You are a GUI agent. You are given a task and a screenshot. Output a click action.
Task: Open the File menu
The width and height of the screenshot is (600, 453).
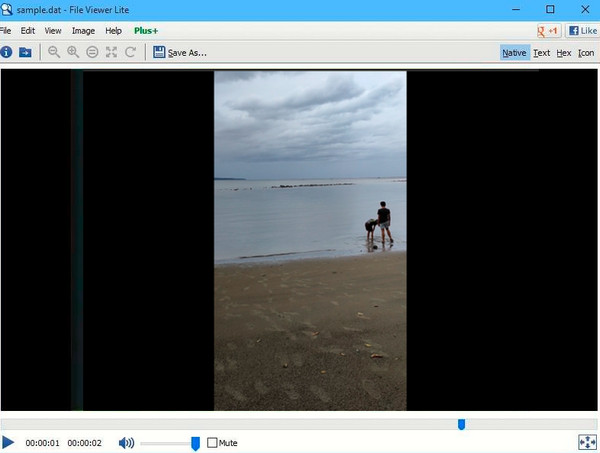pyautogui.click(x=5, y=31)
